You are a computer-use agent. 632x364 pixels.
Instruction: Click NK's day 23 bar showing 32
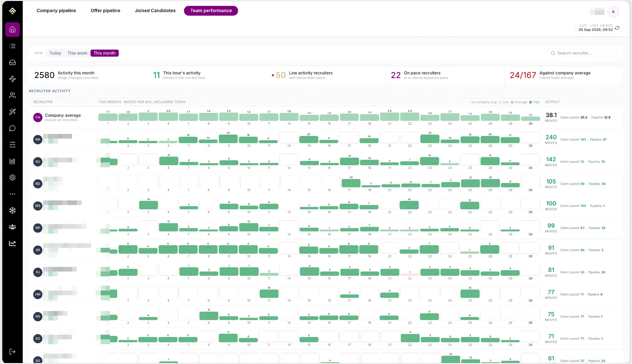click(430, 139)
